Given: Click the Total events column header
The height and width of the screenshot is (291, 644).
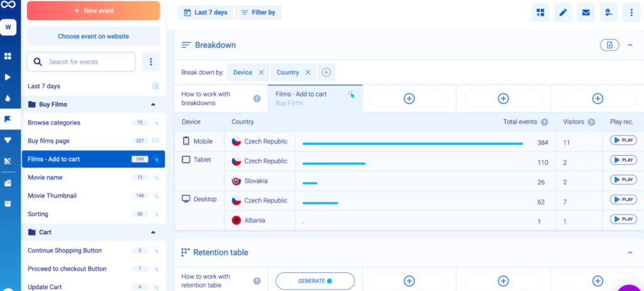Looking at the screenshot, I should tap(520, 122).
